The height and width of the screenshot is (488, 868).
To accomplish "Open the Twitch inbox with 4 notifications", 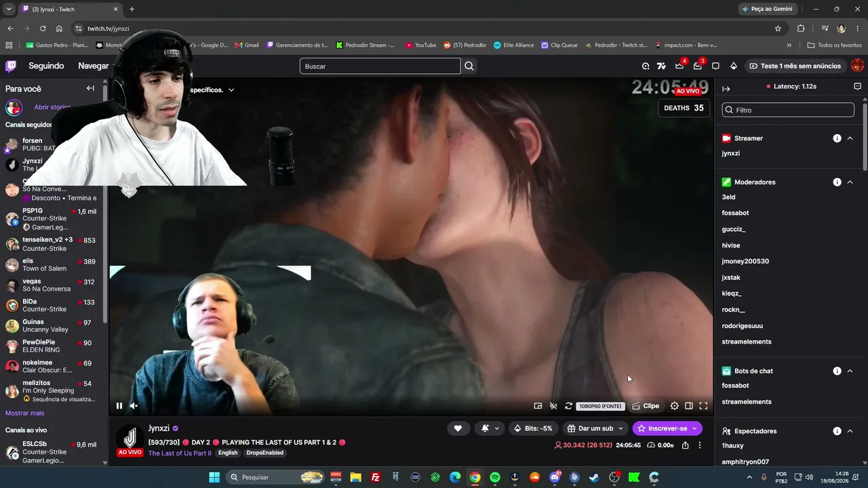I will (679, 66).
